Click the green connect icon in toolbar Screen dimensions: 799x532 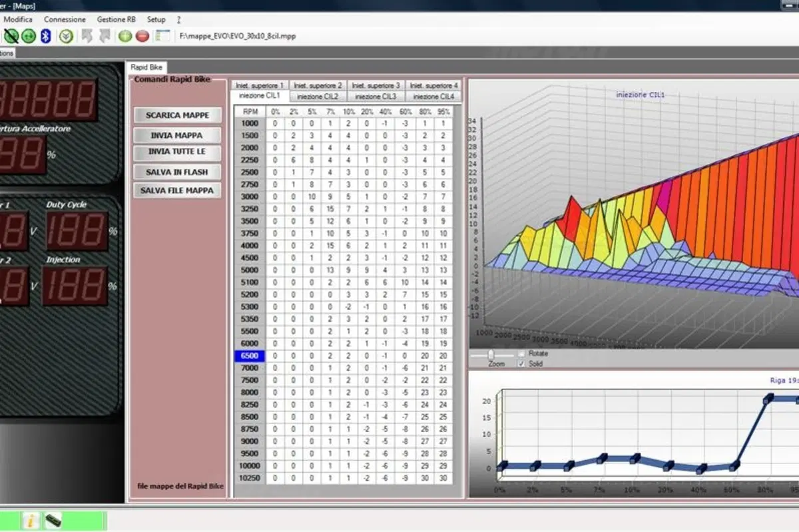pos(29,36)
